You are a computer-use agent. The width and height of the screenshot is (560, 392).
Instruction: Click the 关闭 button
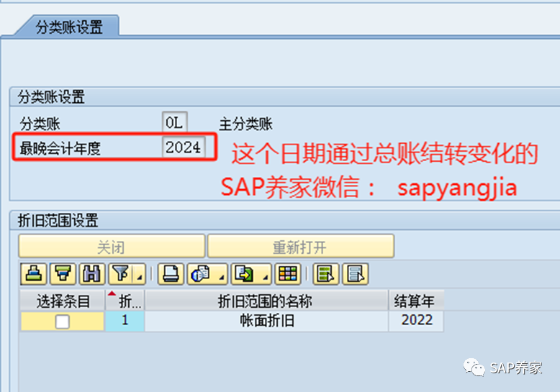point(112,246)
